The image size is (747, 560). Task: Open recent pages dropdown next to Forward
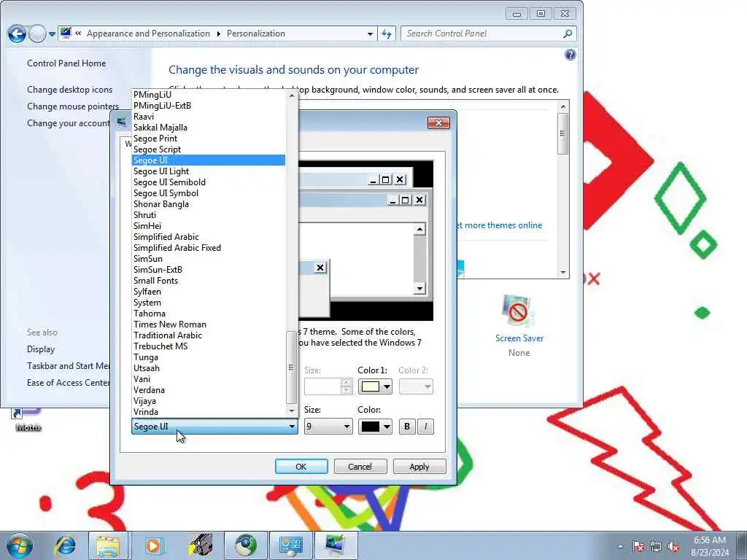52,34
